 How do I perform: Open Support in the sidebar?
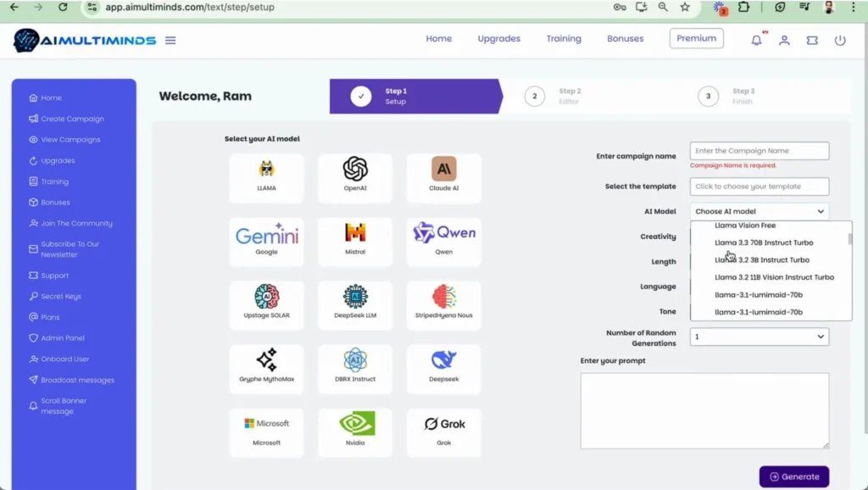pos(48,276)
